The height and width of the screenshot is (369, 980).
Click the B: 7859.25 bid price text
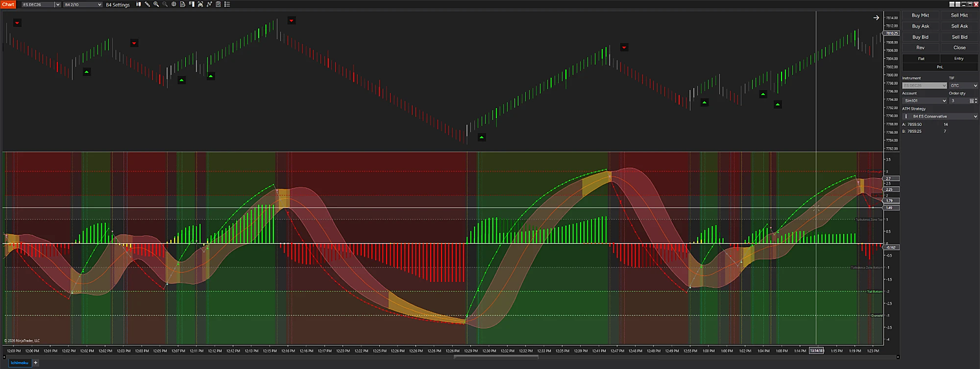[x=912, y=131]
